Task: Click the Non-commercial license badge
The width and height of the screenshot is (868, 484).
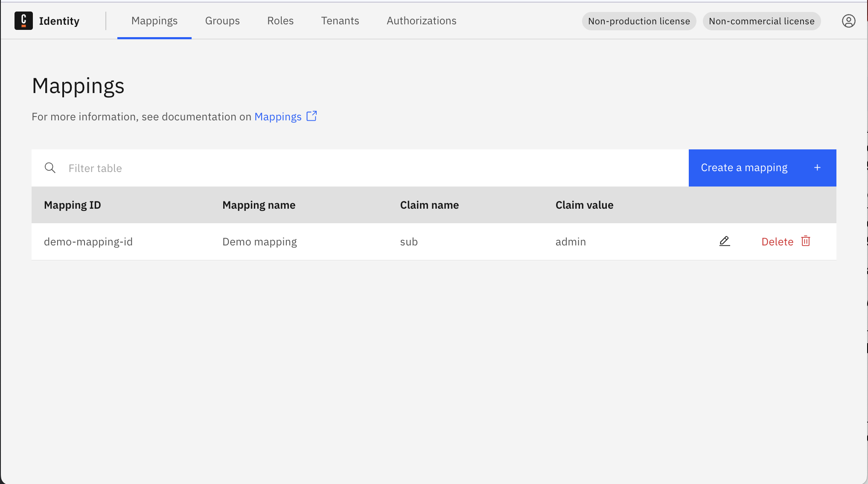Action: [x=761, y=21]
